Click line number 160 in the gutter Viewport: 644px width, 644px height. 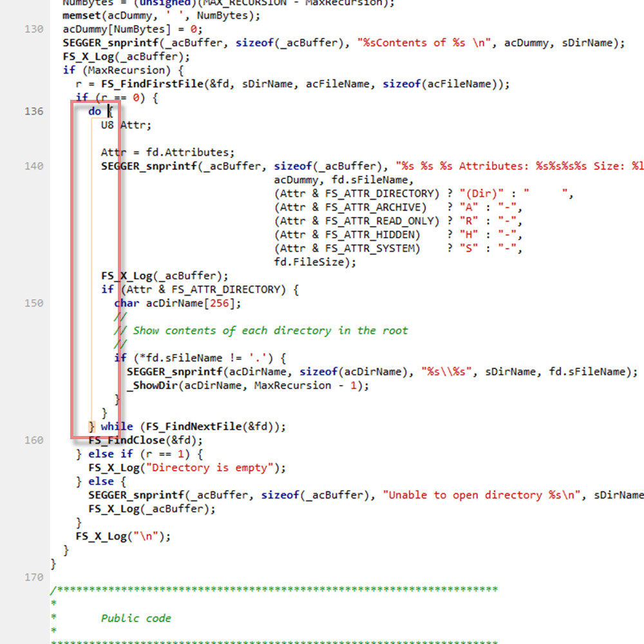pyautogui.click(x=34, y=440)
